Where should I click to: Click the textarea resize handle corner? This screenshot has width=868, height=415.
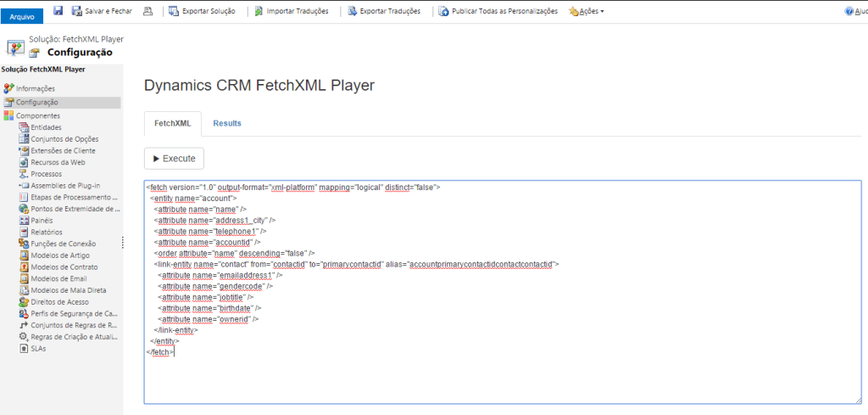[858, 400]
